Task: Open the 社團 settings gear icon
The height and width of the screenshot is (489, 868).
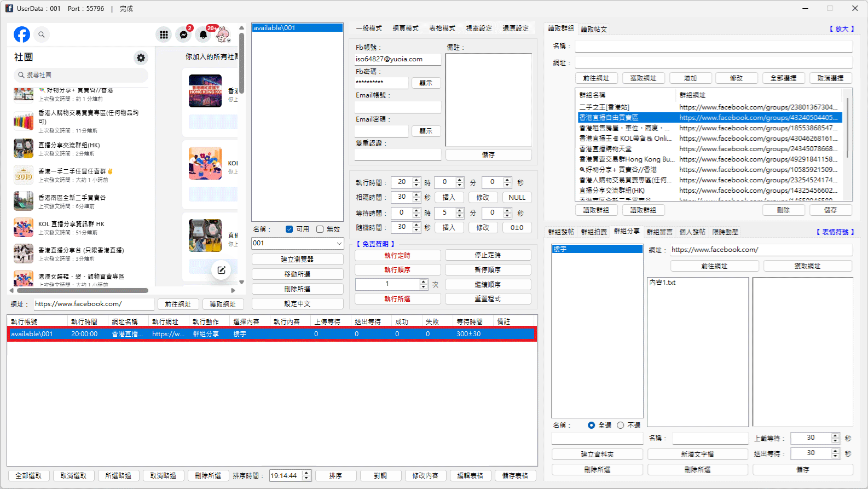Action: tap(141, 57)
